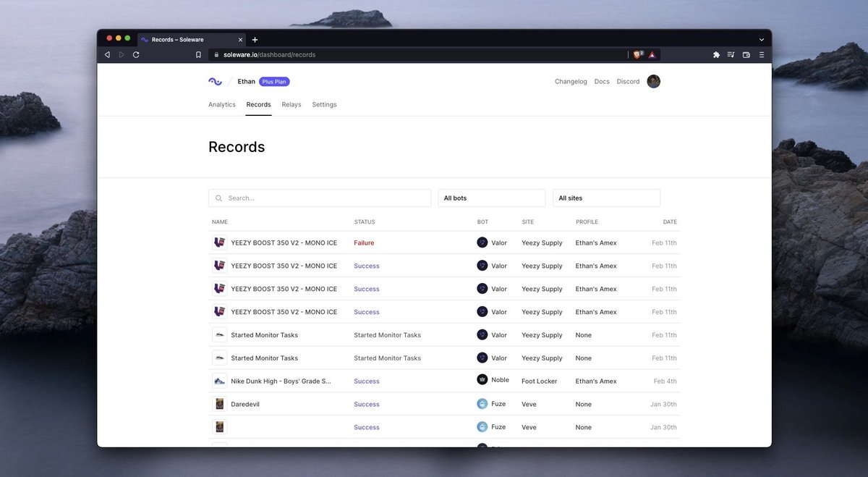Open the All sites dropdown
The height and width of the screenshot is (477, 868).
coord(607,198)
